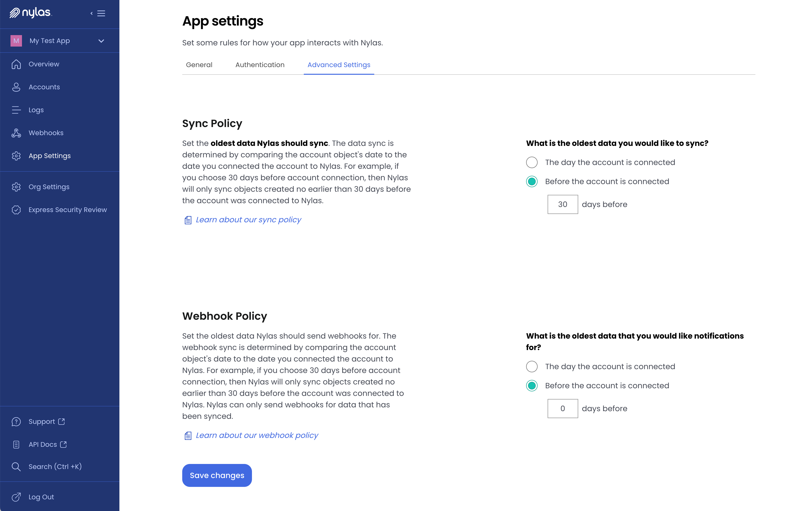Collapse the sidebar with hamburger icon
Screen dimensions: 812x511
(101, 13)
